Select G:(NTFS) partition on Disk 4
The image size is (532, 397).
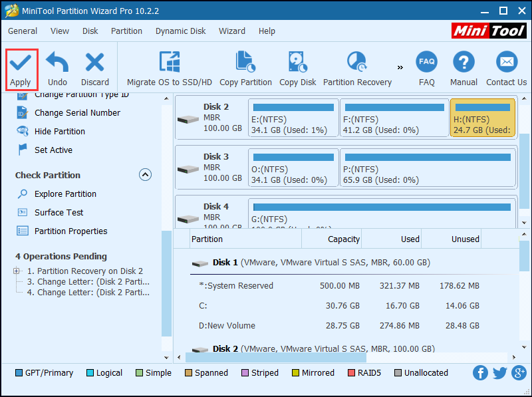382,213
